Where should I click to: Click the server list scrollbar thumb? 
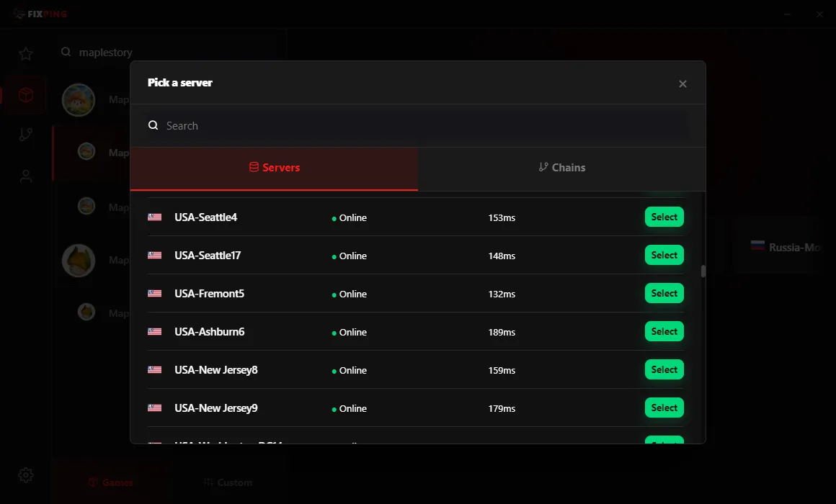[x=703, y=271]
